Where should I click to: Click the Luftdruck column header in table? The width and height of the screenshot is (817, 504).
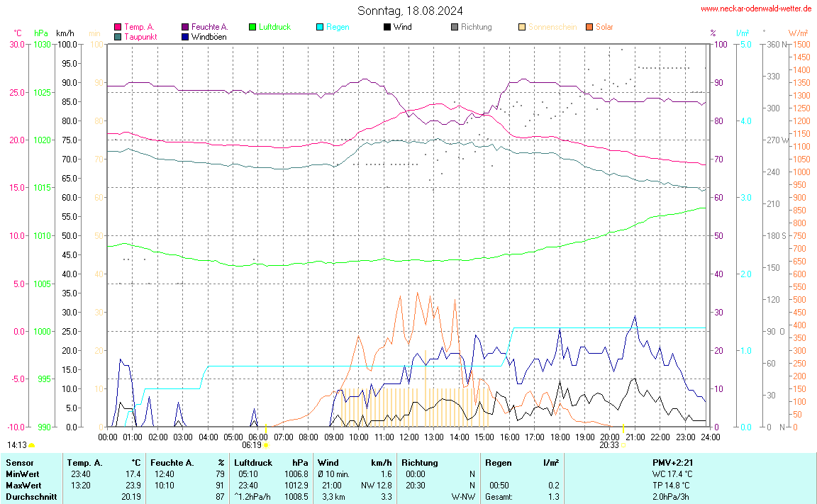tap(253, 462)
